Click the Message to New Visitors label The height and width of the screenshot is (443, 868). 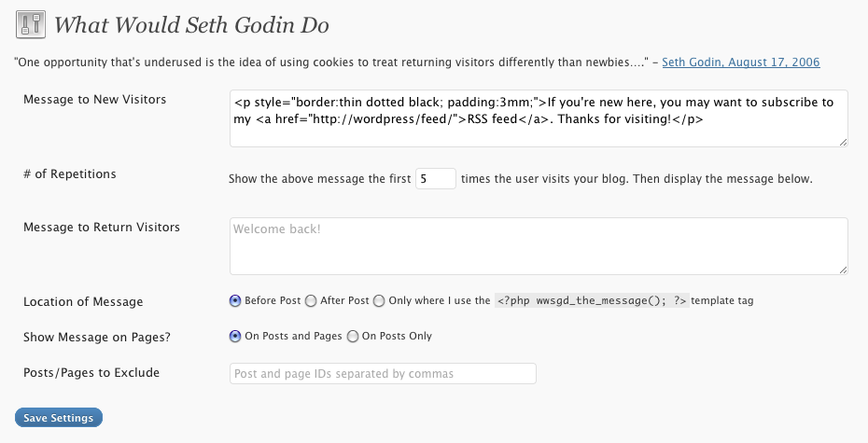94,99
